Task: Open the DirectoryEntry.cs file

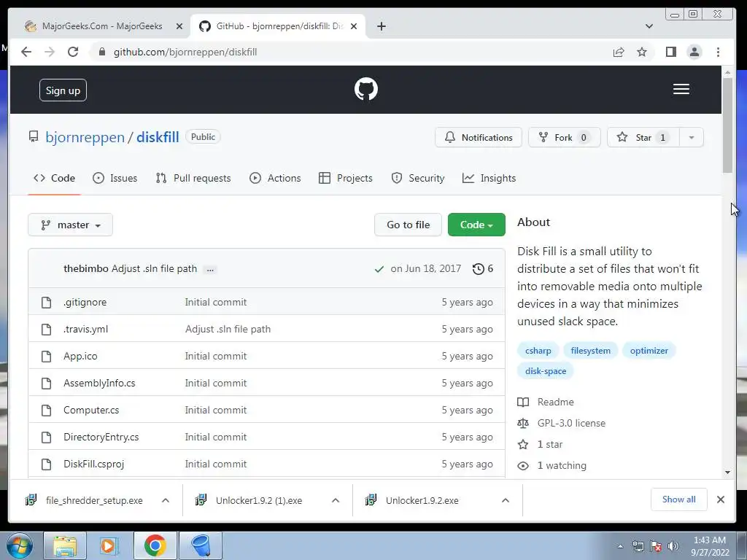Action: coord(101,437)
